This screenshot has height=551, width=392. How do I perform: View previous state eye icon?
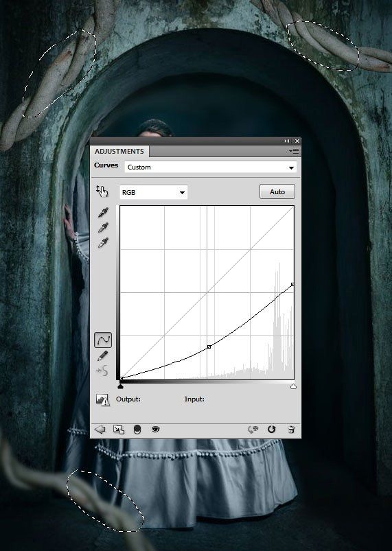pos(253,430)
